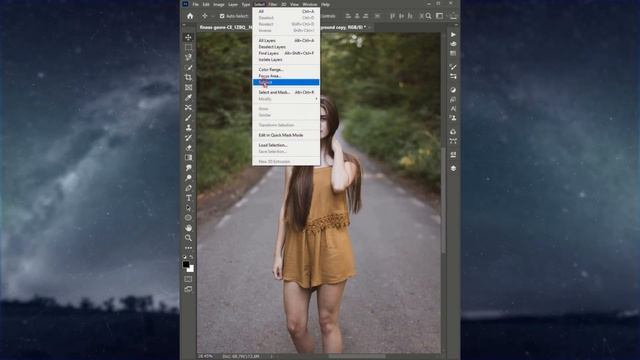The height and width of the screenshot is (360, 640).
Task: Open the Window menu
Action: [310, 4]
